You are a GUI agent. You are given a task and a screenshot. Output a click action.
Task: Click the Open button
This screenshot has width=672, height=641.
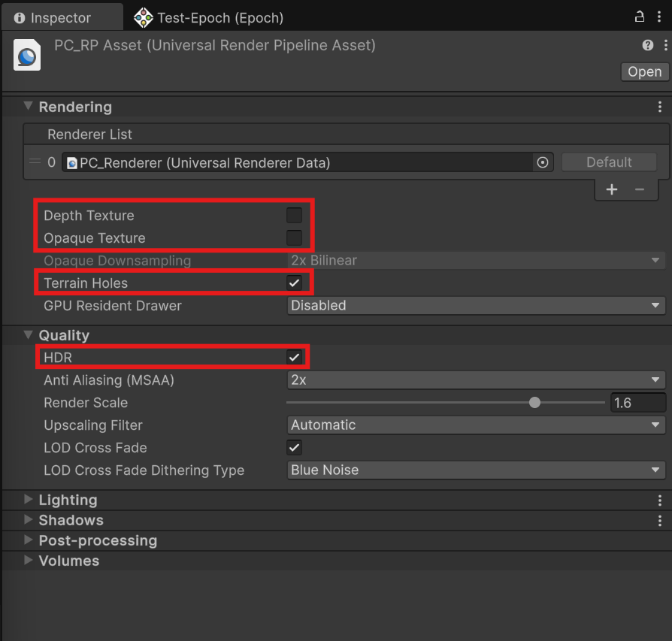point(645,71)
